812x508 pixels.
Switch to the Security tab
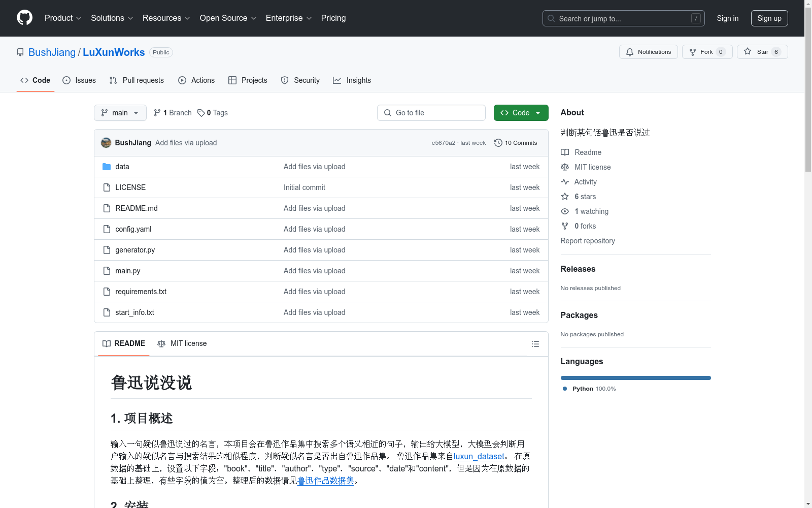(x=300, y=80)
